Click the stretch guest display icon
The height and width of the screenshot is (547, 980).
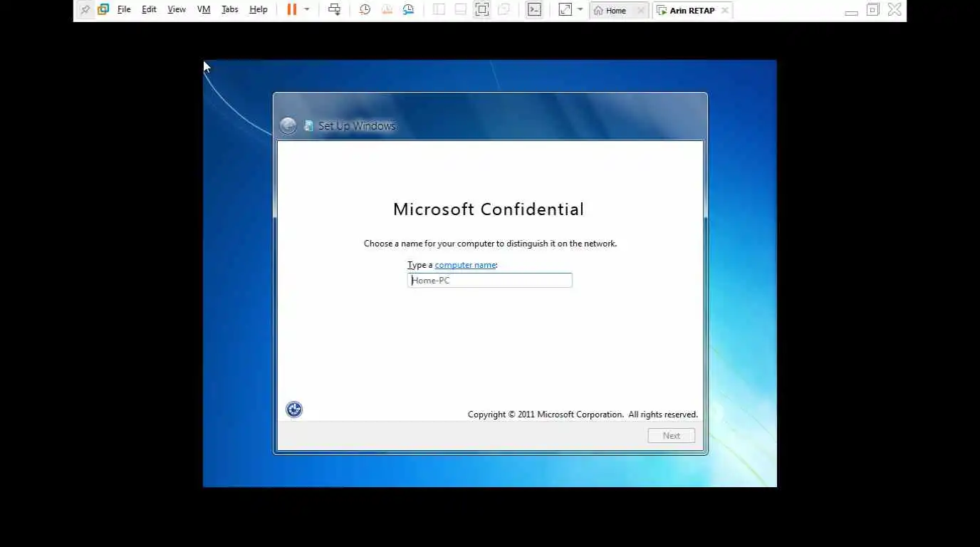(x=565, y=10)
